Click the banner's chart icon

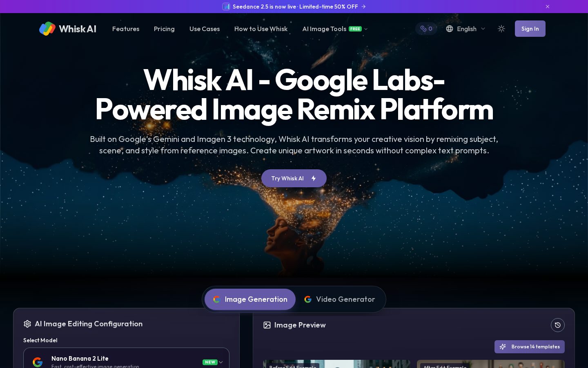tap(226, 7)
